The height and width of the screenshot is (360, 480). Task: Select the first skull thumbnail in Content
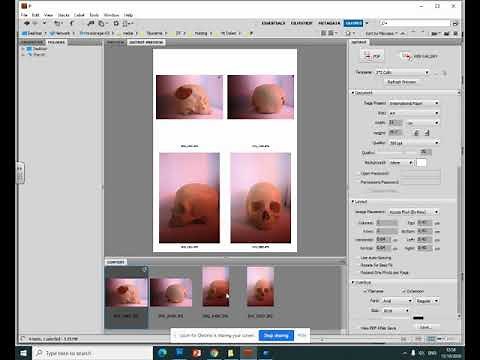pos(127,292)
